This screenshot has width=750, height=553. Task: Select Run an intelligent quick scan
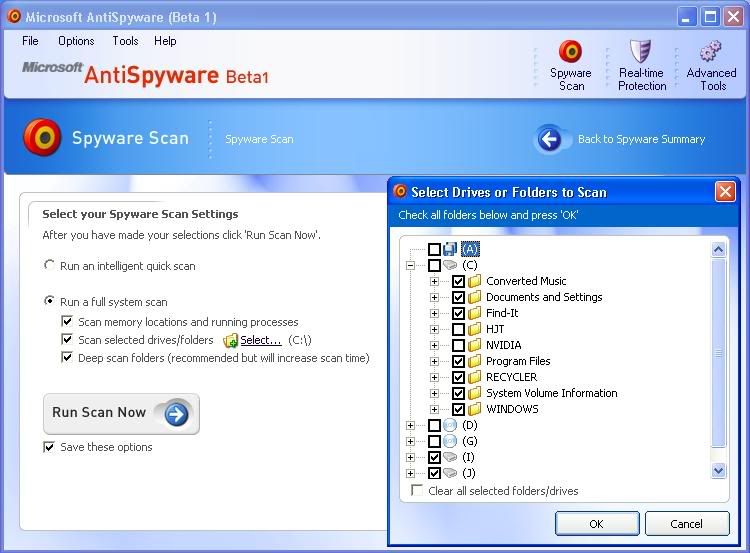(x=49, y=265)
